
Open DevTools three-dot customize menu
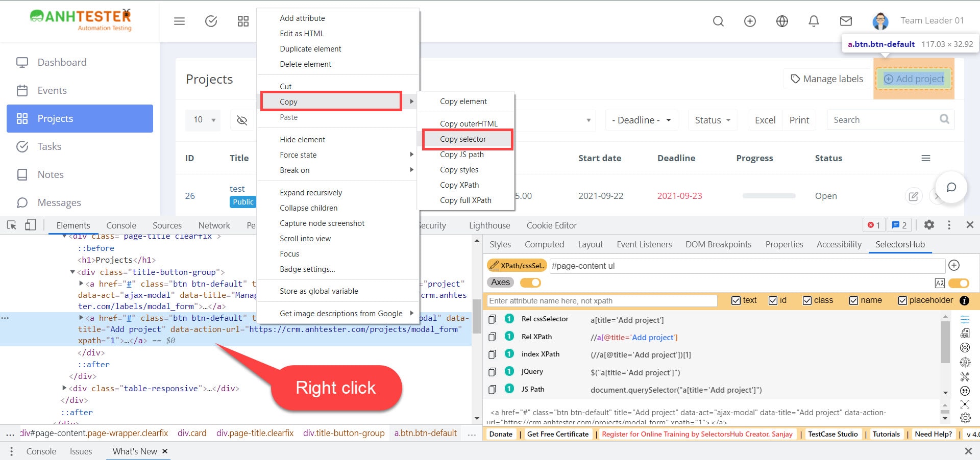tap(949, 225)
